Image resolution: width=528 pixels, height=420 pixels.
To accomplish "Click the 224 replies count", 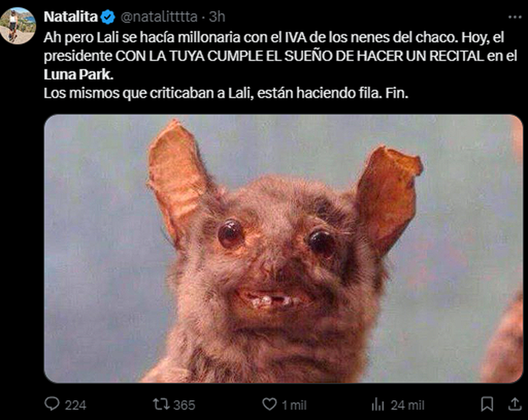I will pyautogui.click(x=76, y=405).
